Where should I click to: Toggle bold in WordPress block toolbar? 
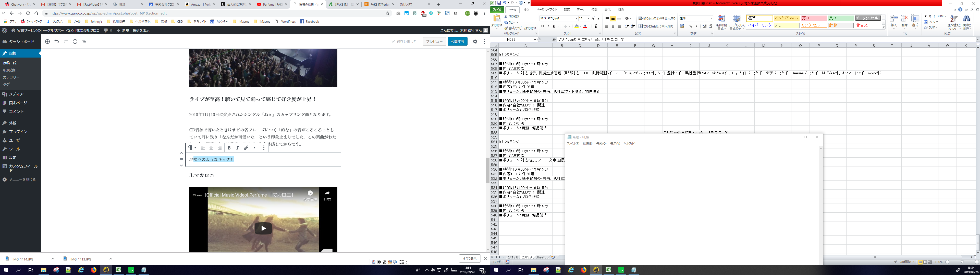pyautogui.click(x=229, y=148)
